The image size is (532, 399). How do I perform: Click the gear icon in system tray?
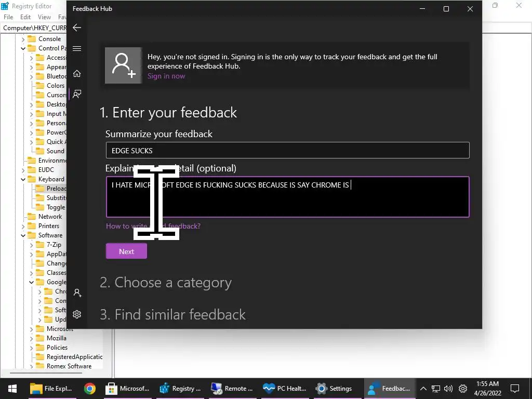pos(463,389)
